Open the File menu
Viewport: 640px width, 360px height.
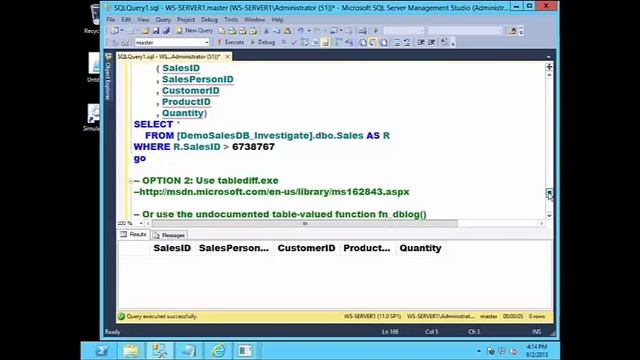pos(111,20)
